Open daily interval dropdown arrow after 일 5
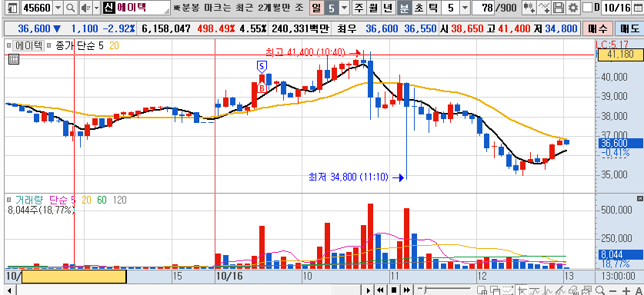 pos(344,8)
